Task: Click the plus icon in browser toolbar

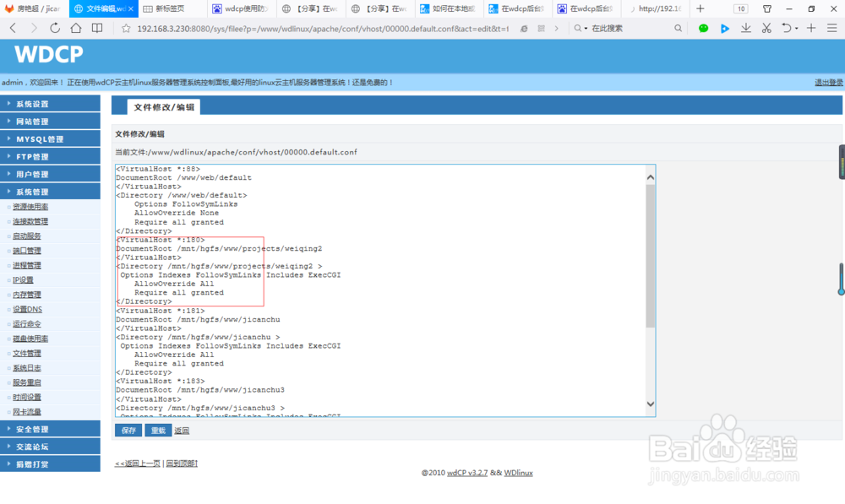Action: [x=811, y=28]
